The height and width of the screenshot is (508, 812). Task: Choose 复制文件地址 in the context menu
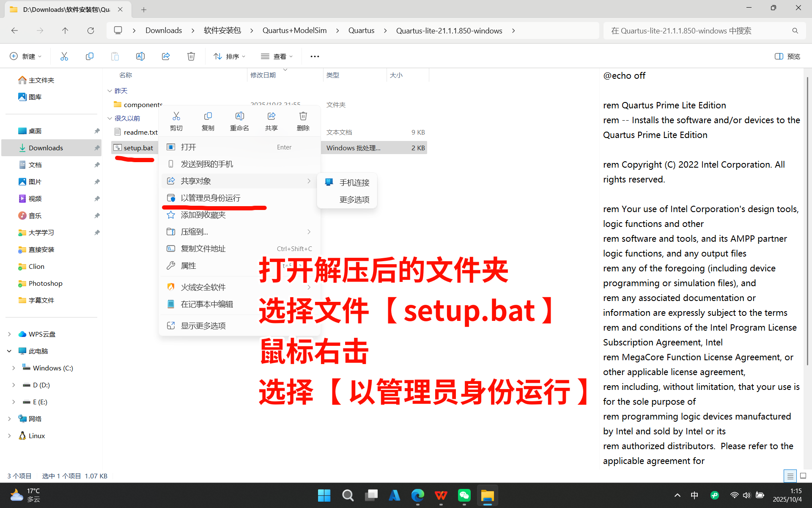coord(239,249)
